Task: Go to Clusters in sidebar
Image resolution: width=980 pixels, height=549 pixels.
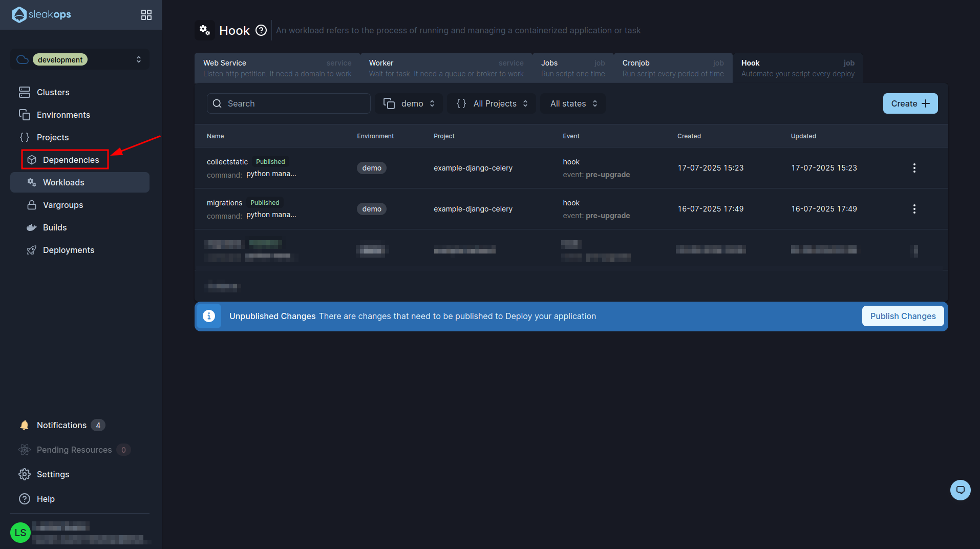Action: (80, 92)
